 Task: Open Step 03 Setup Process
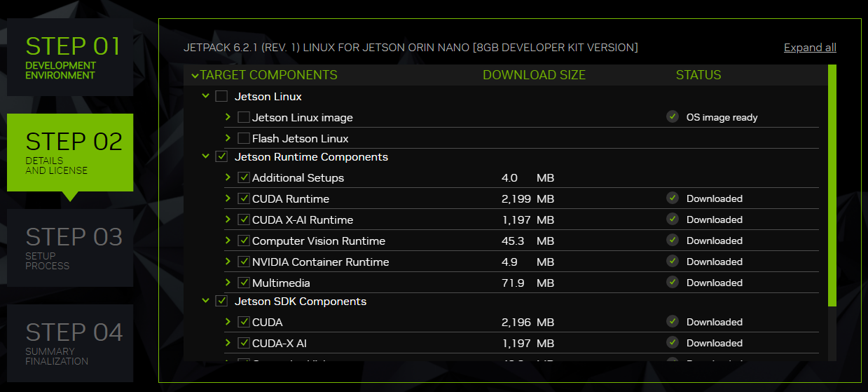tap(70, 248)
